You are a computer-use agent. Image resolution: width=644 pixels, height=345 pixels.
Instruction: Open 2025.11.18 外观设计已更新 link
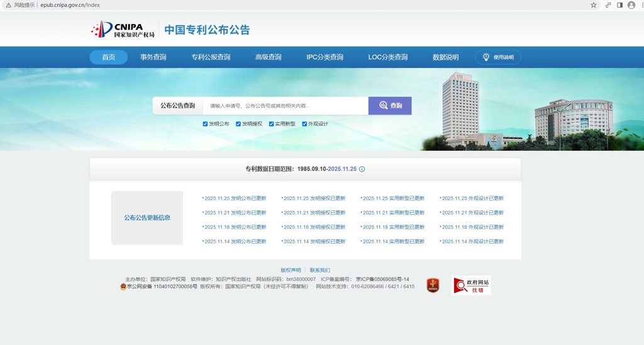click(x=472, y=227)
